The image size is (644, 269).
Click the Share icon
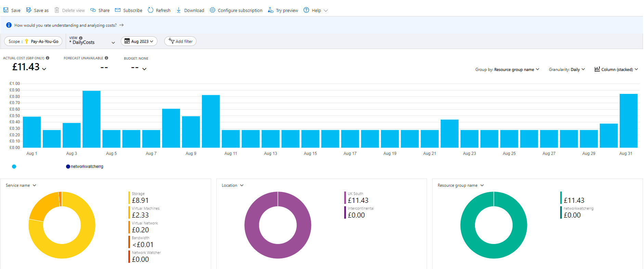point(93,10)
